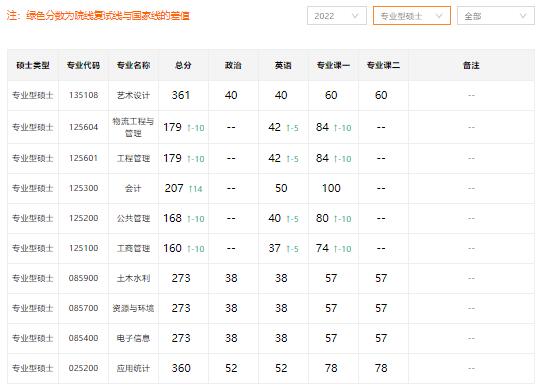Click the green ↑14 difference for 会计
This screenshot has width=543, height=387.
[x=195, y=189]
